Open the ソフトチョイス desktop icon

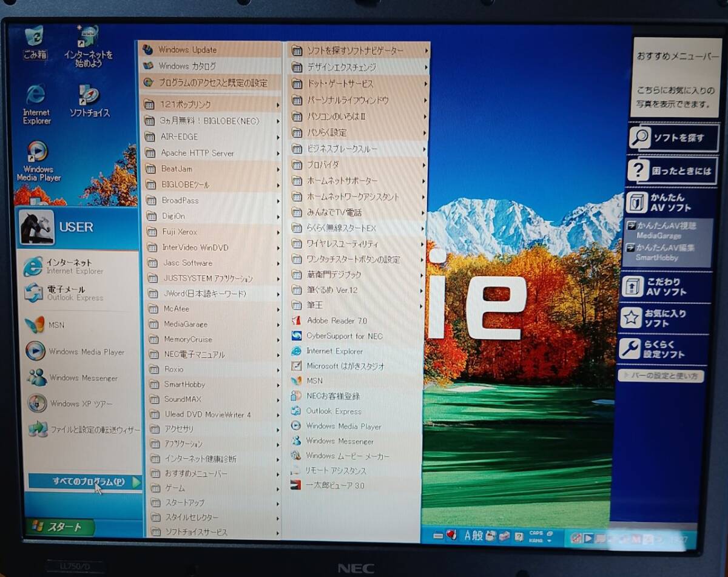click(x=89, y=101)
